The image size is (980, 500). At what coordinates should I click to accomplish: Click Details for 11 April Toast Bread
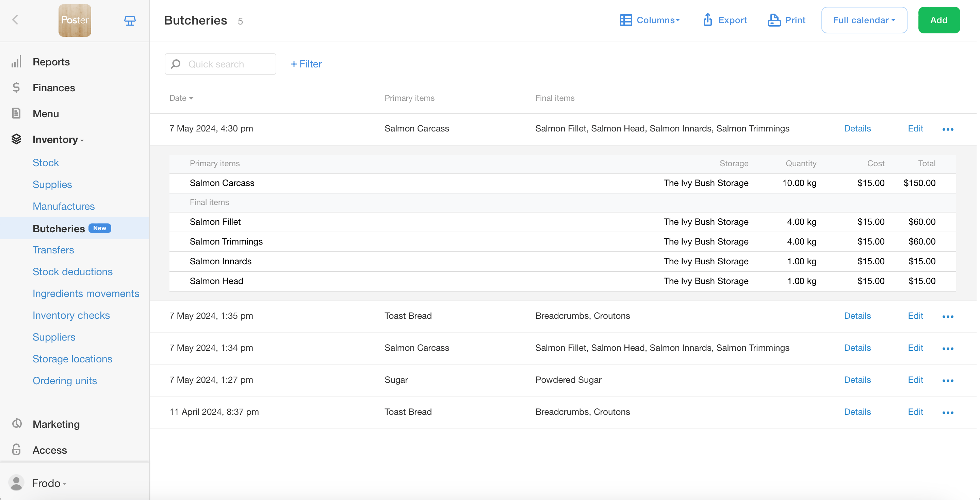click(x=857, y=412)
